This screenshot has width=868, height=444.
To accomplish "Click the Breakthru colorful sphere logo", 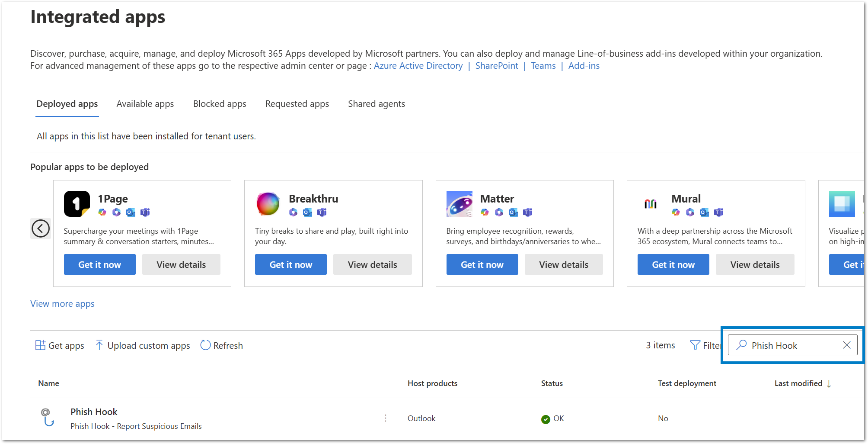I will [268, 204].
